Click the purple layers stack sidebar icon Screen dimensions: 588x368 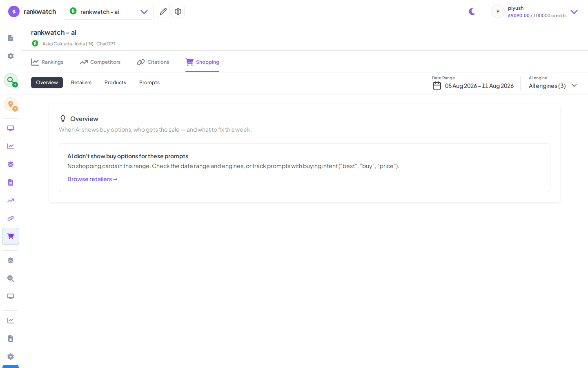(x=11, y=164)
